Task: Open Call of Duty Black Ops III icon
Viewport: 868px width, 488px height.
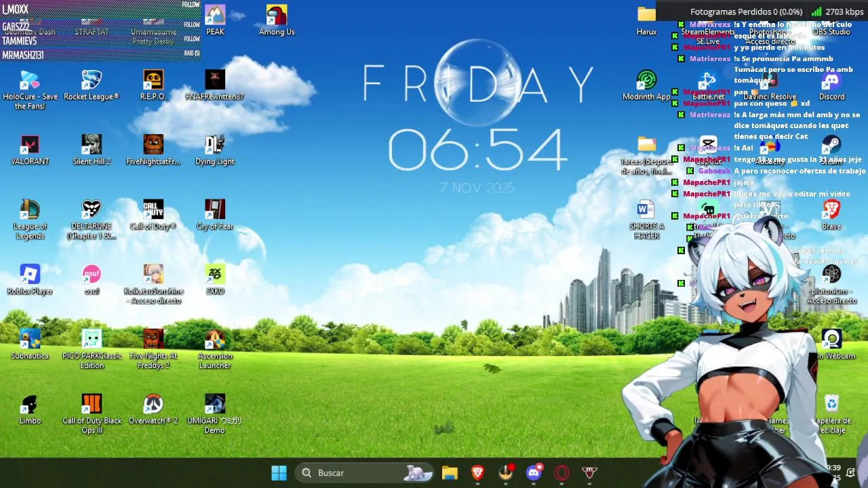Action: [92, 415]
